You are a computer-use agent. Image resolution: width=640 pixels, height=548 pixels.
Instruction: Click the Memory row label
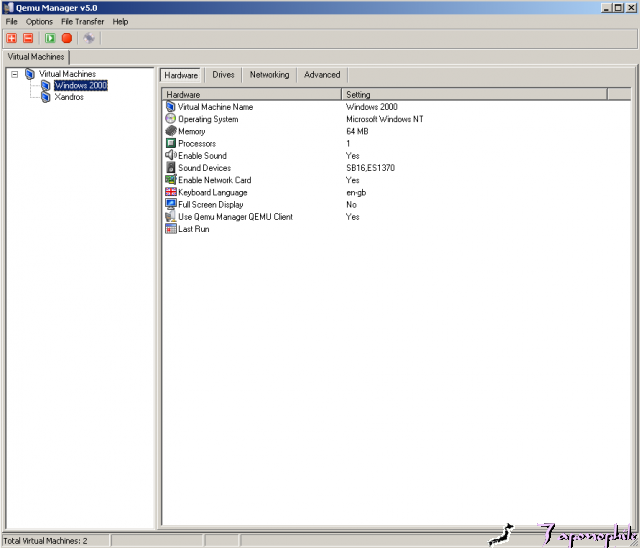(x=192, y=131)
